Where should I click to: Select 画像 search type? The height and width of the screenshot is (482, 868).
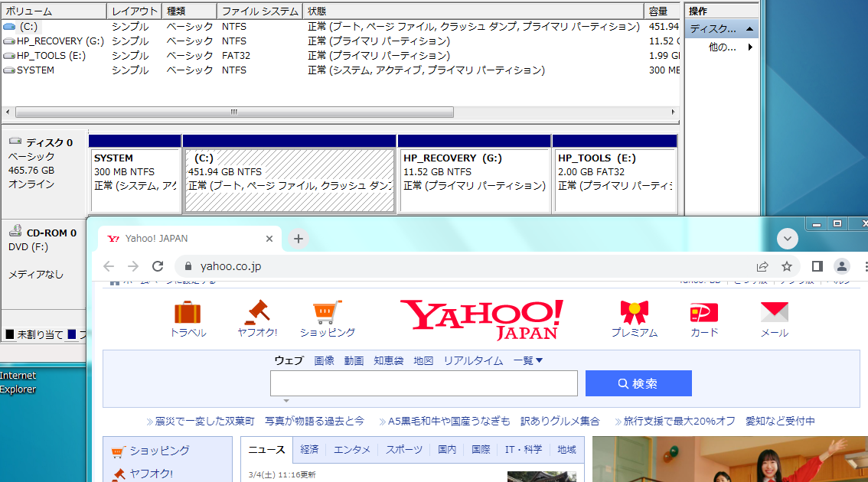(x=324, y=361)
